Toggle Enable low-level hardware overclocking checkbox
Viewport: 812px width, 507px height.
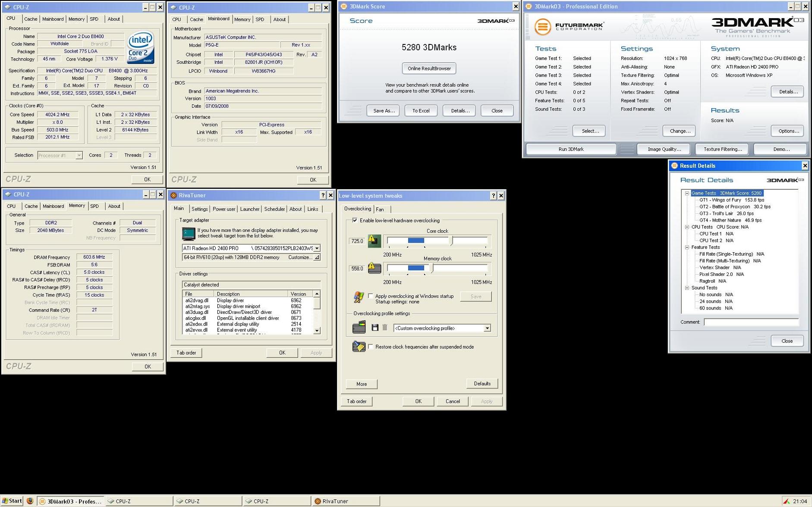coord(355,220)
